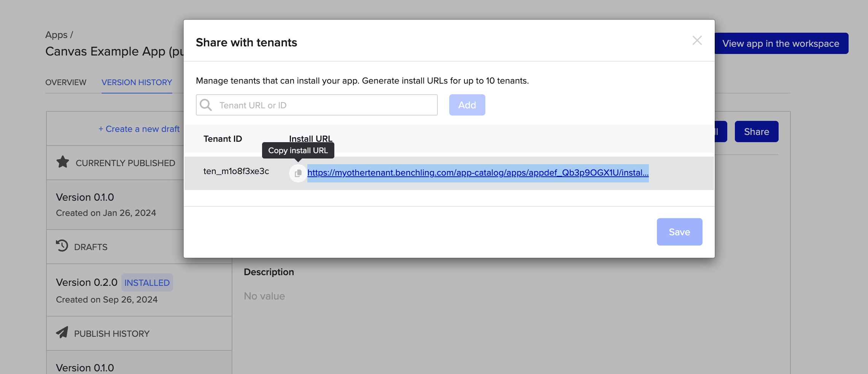The height and width of the screenshot is (374, 868).
Task: Copy install URL using the clipboard icon
Action: click(x=298, y=173)
